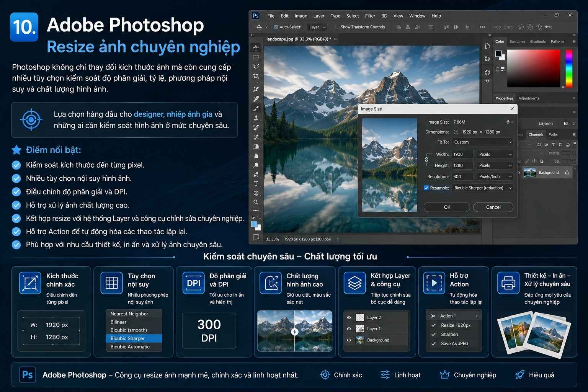
Task: Uncheck the Resample checkbox
Action: click(x=426, y=188)
